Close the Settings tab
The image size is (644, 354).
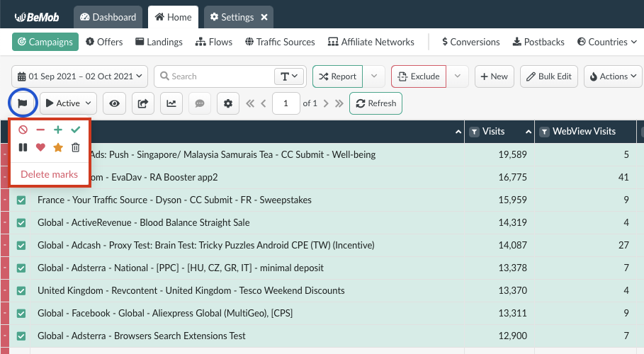264,17
